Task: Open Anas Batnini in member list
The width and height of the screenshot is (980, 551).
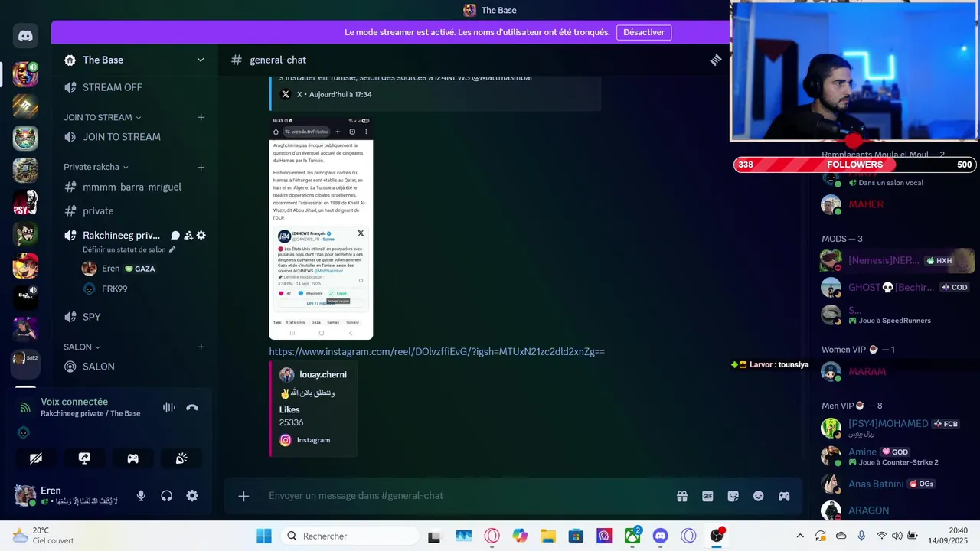Action: (x=876, y=484)
